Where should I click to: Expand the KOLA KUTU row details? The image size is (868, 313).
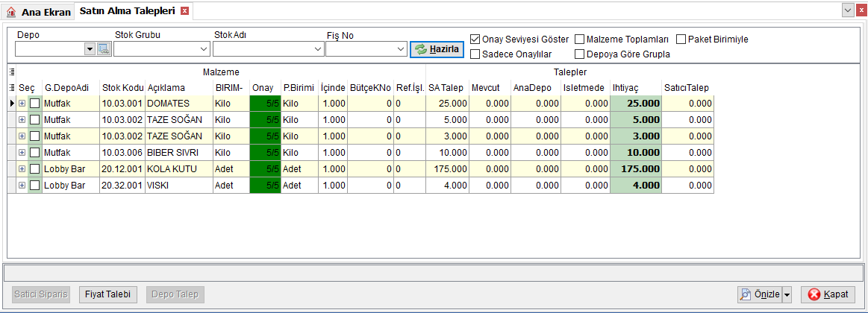(x=22, y=168)
